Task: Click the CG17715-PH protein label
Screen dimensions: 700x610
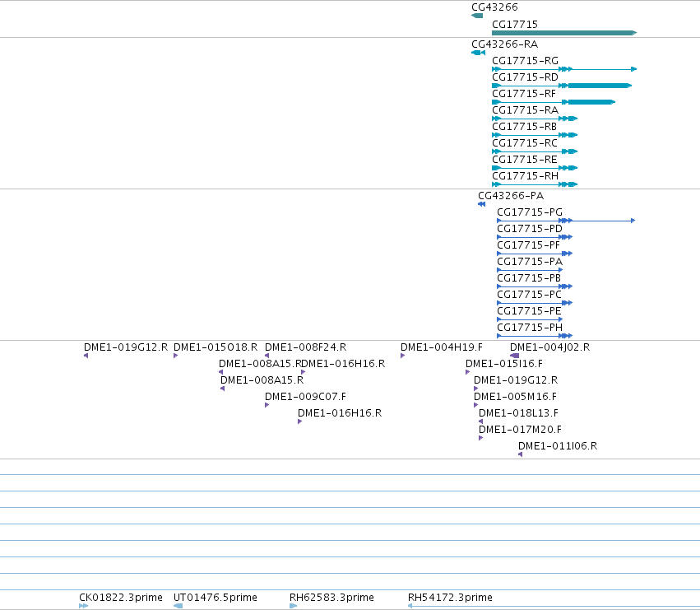Action: 530,328
